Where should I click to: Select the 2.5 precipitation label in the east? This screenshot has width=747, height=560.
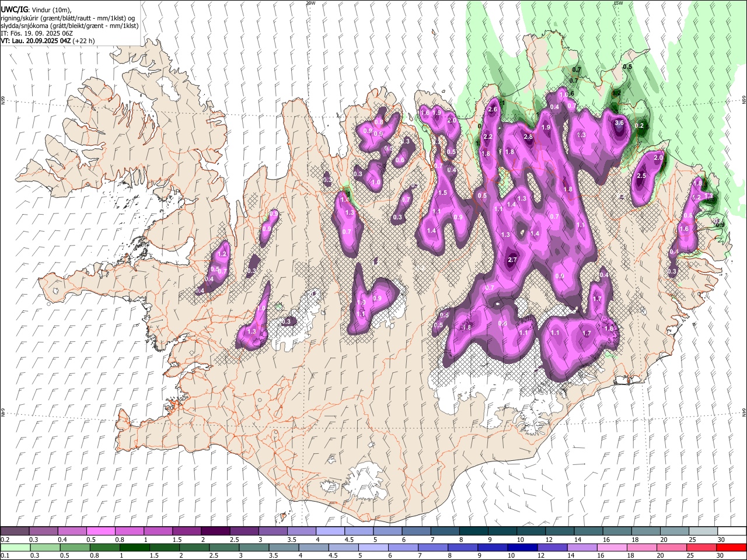[641, 176]
